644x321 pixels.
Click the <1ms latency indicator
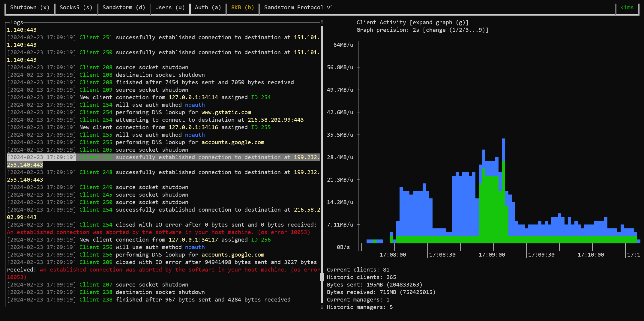627,7
